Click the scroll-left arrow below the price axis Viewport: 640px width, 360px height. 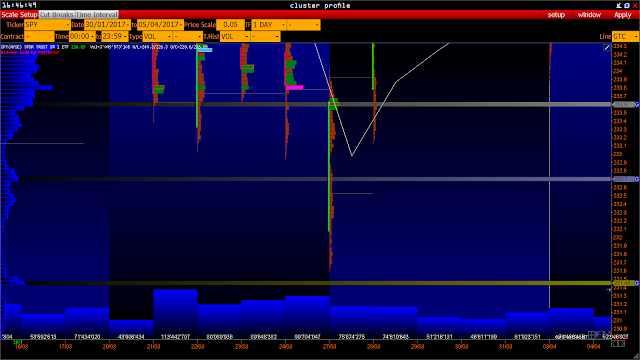pos(614,344)
